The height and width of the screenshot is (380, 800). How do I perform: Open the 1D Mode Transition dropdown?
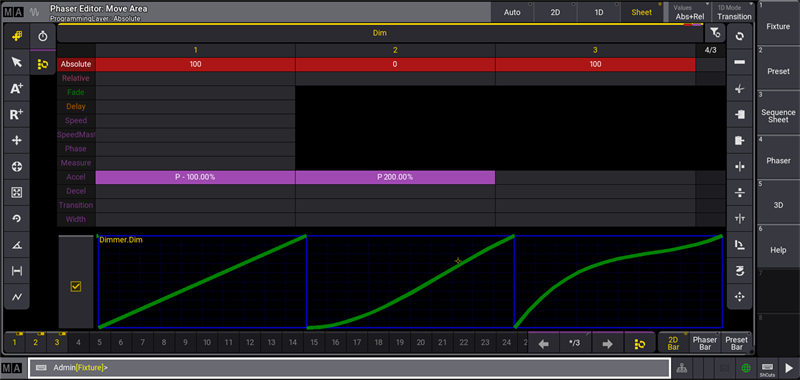(734, 12)
